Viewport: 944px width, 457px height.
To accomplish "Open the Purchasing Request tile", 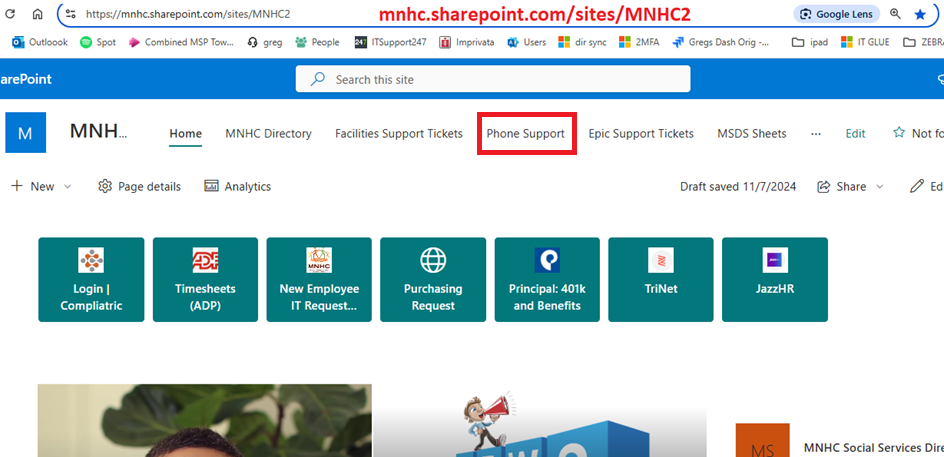I will [433, 280].
